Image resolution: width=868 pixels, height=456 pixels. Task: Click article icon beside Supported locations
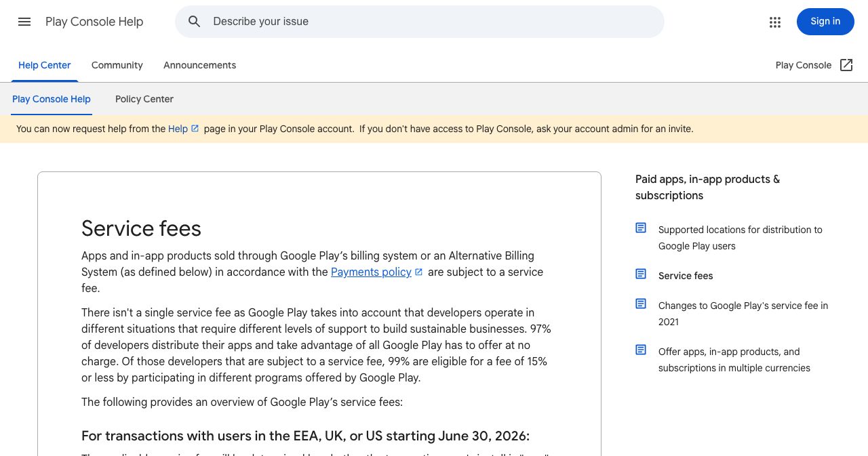(x=641, y=228)
